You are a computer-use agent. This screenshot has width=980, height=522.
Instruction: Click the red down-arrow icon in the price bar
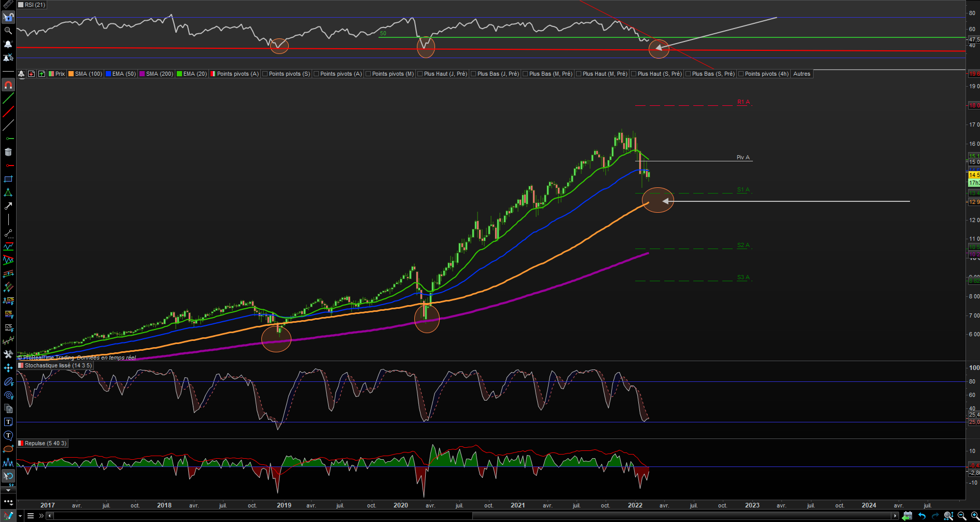(x=31, y=74)
